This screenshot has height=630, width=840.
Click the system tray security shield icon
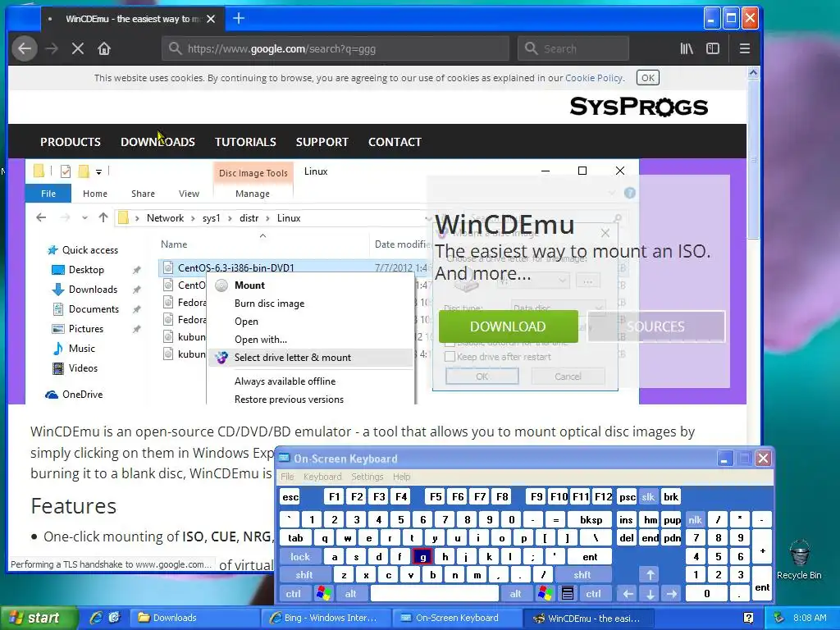pos(779,619)
